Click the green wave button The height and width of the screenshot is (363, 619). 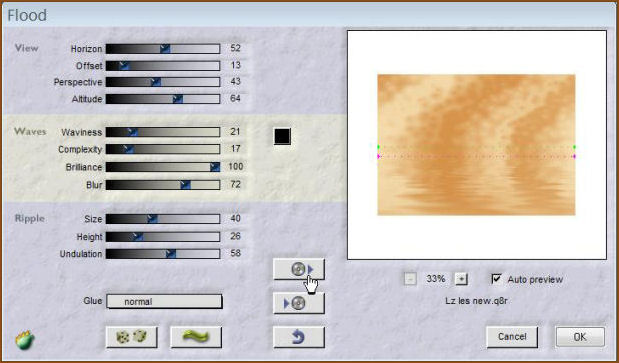coord(196,337)
